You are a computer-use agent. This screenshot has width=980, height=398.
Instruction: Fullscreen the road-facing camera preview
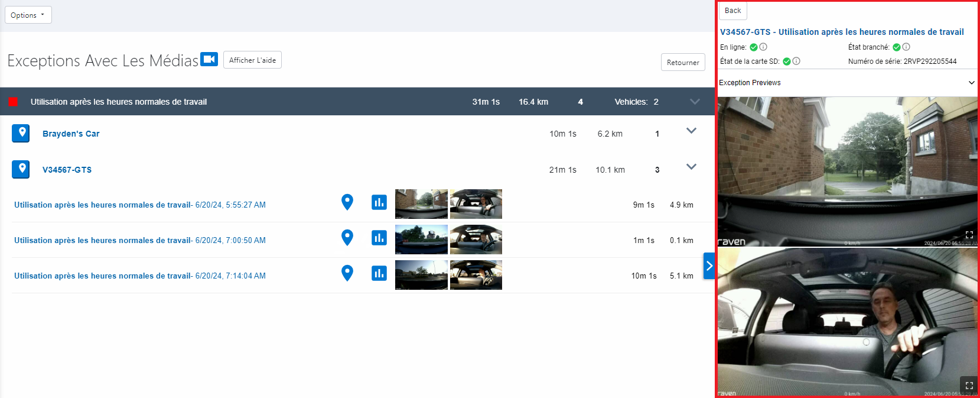[969, 235]
